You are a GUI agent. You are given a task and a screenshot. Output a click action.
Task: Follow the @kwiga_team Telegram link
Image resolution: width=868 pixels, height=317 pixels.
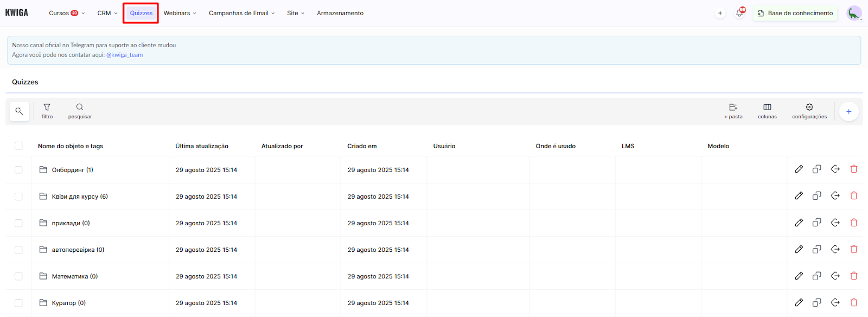[x=124, y=55]
